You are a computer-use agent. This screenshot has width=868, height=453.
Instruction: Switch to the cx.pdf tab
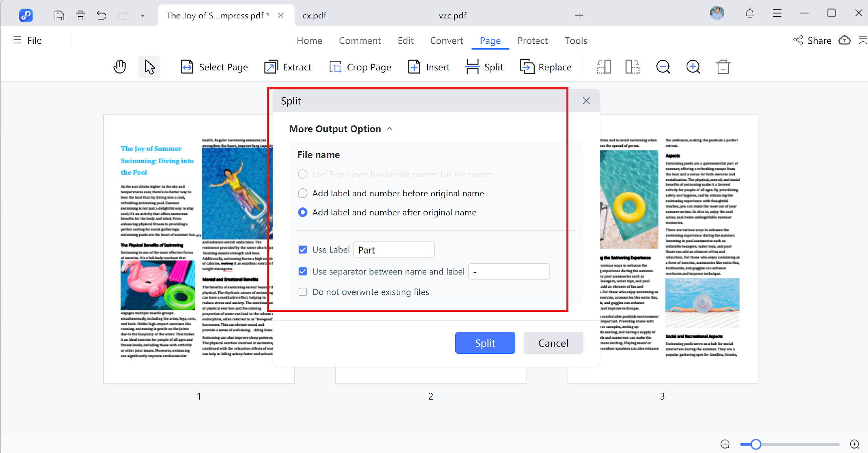pos(314,15)
